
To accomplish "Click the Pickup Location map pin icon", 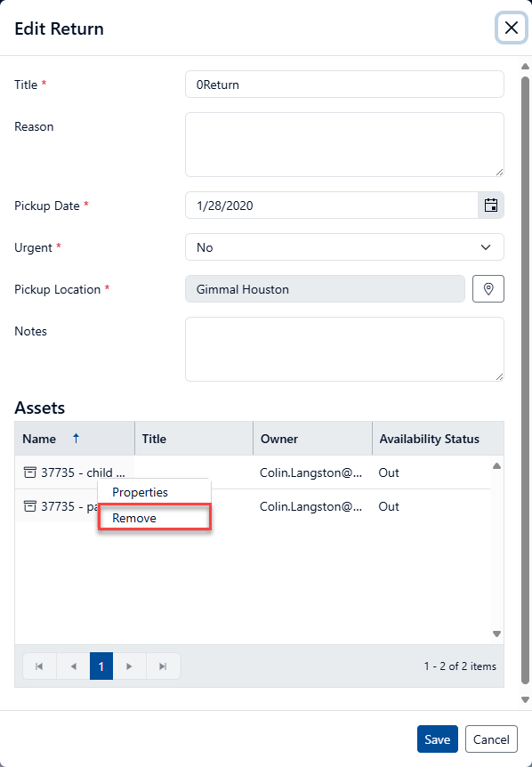I will tap(488, 289).
